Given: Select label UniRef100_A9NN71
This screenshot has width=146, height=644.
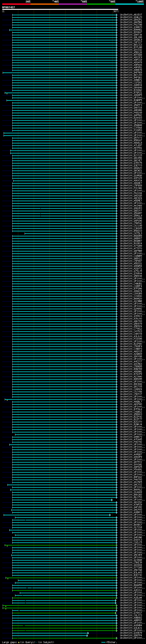Looking at the screenshot, I should pyautogui.click(x=131, y=80).
